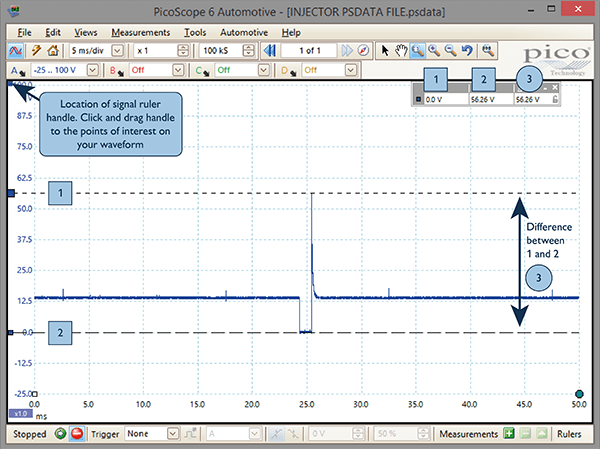This screenshot has width=600, height=449.
Task: Click the 56.26 V ruler 2 value
Action: click(483, 100)
